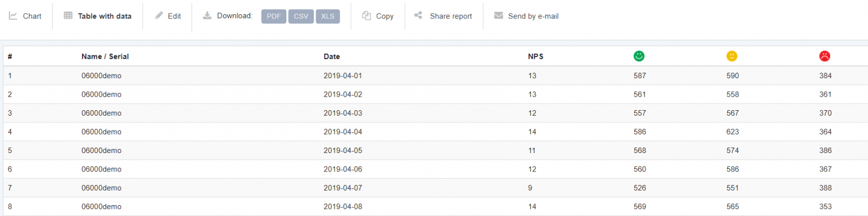Click the sad count 364
The height and width of the screenshot is (216, 868).
pos(825,132)
